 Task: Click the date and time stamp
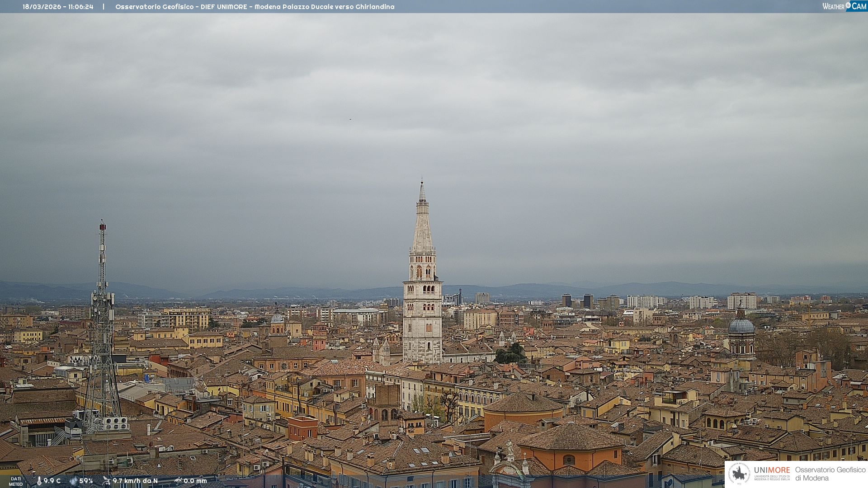click(58, 7)
